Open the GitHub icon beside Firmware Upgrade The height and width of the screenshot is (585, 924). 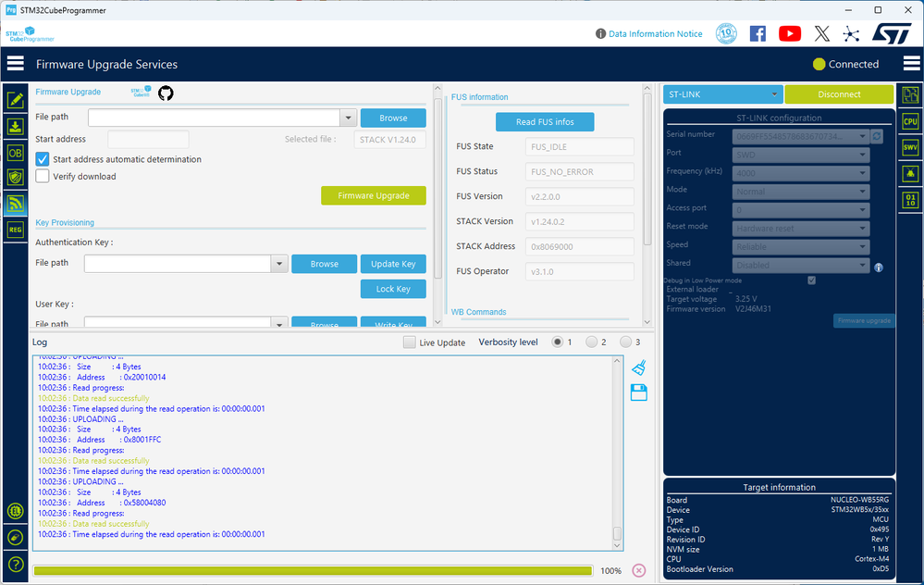[x=166, y=93]
